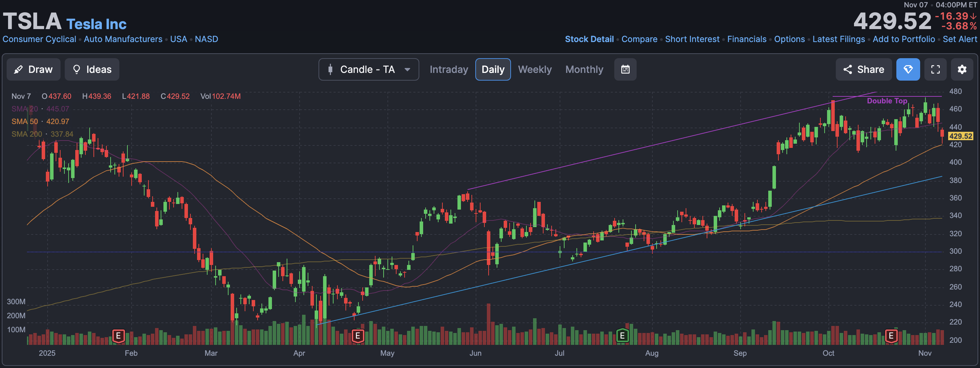
Task: Click the large 429.52 price in header
Action: (x=892, y=21)
